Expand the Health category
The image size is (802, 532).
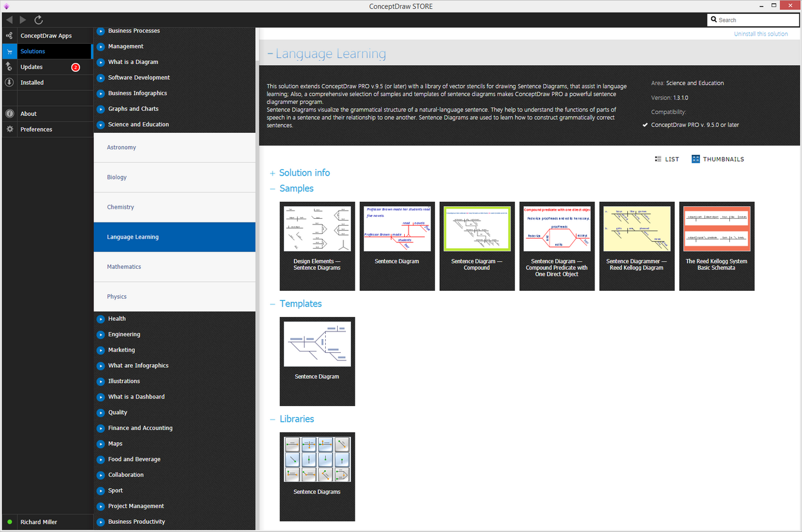point(101,319)
